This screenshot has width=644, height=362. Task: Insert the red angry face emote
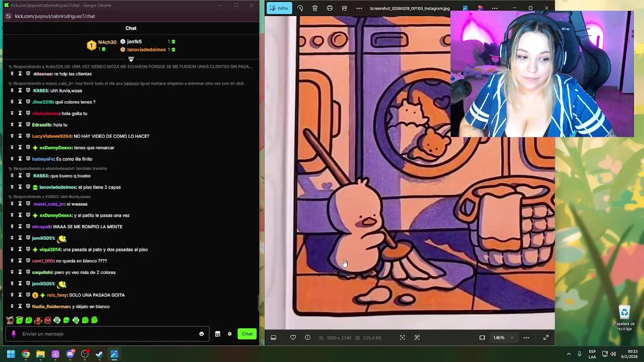tap(47, 320)
